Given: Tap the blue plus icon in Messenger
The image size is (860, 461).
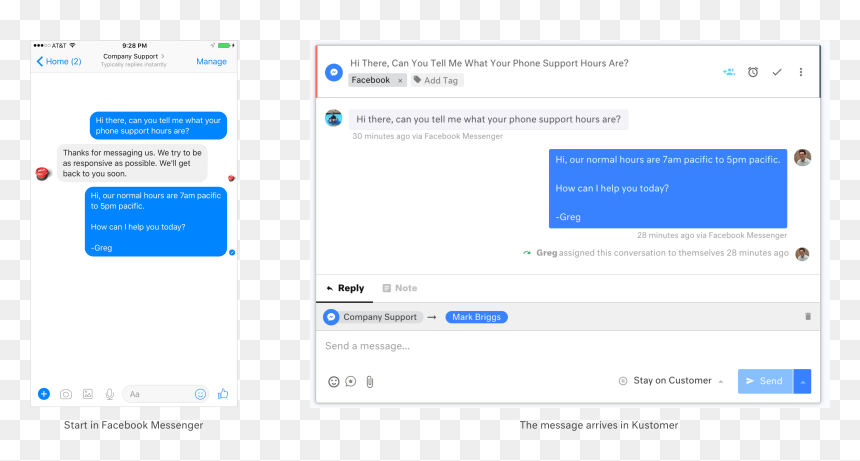Looking at the screenshot, I should tap(44, 394).
